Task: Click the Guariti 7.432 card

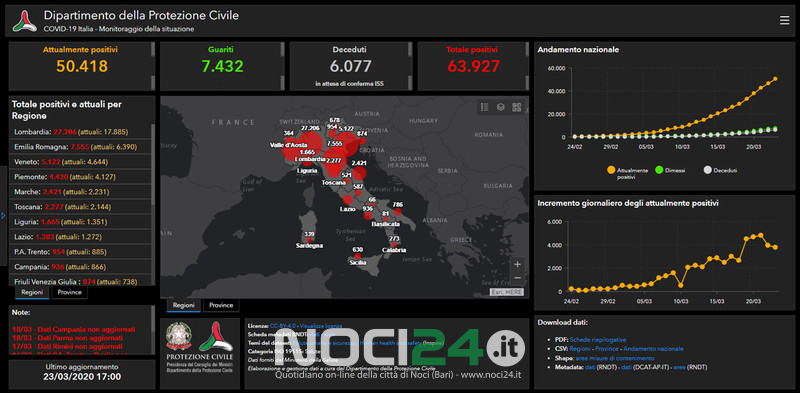Action: pos(222,66)
